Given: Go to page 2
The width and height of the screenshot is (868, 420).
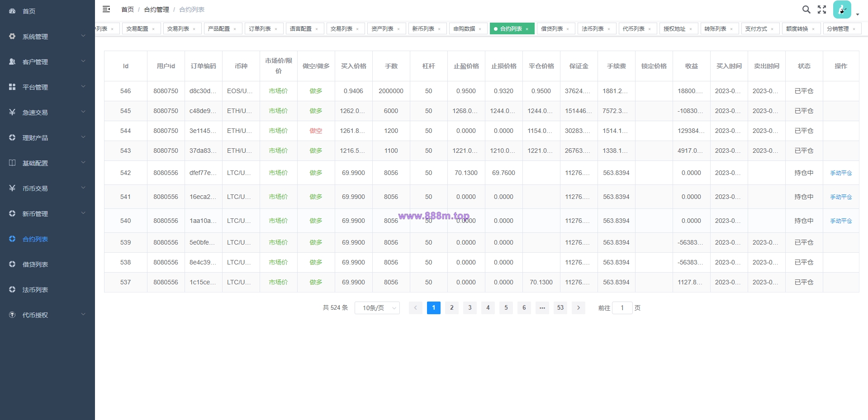Looking at the screenshot, I should [452, 308].
